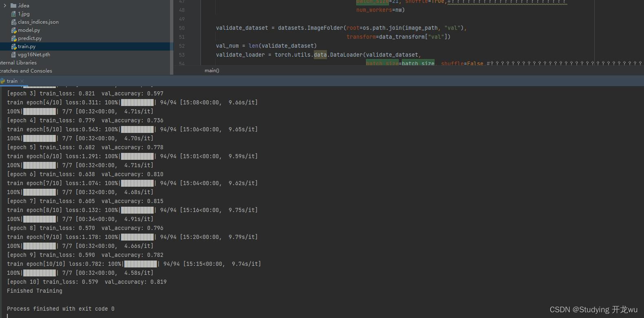Select External Libraries node

18,63
